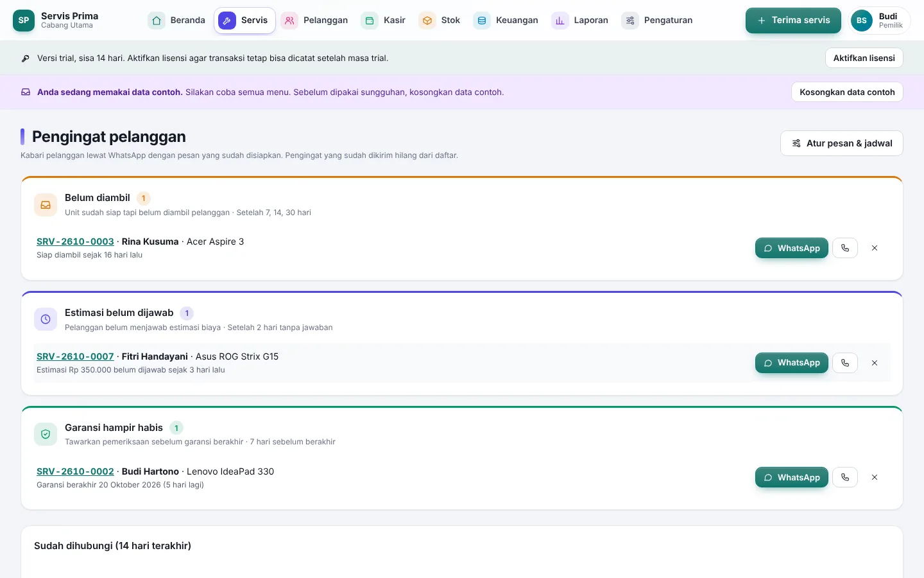924x578 pixels.
Task: Open the Laporan menu
Action: click(x=580, y=21)
